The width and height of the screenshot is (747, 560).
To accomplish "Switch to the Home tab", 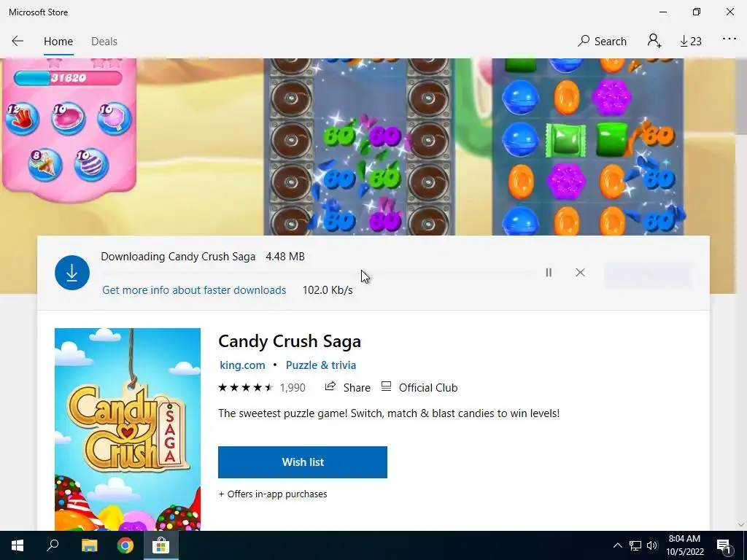I will click(58, 42).
